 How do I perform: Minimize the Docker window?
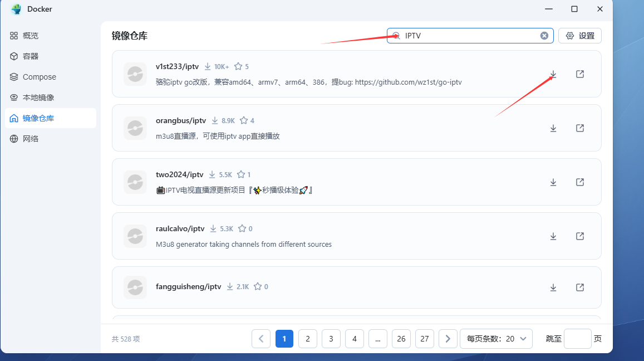[549, 9]
